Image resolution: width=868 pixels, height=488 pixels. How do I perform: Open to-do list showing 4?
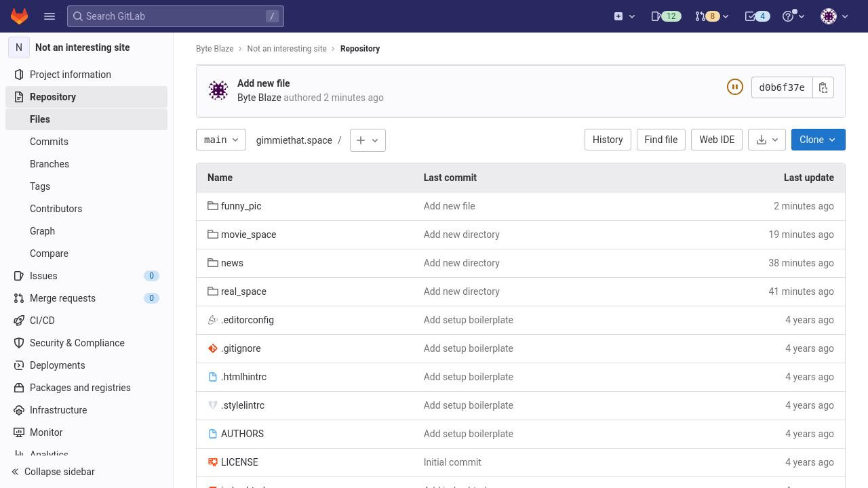pos(757,16)
